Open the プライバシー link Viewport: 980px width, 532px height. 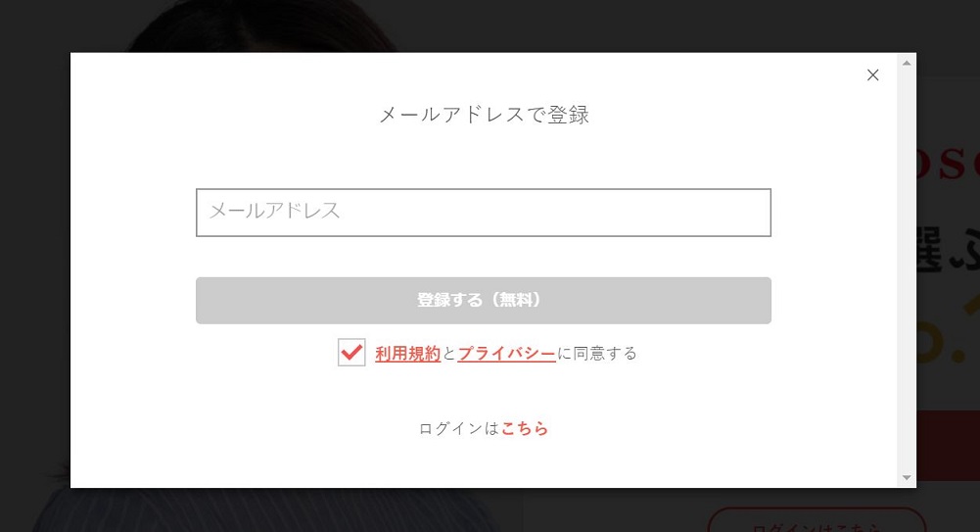click(506, 354)
